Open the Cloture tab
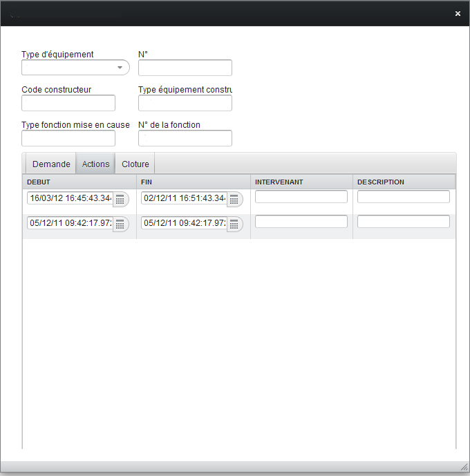 (135, 164)
